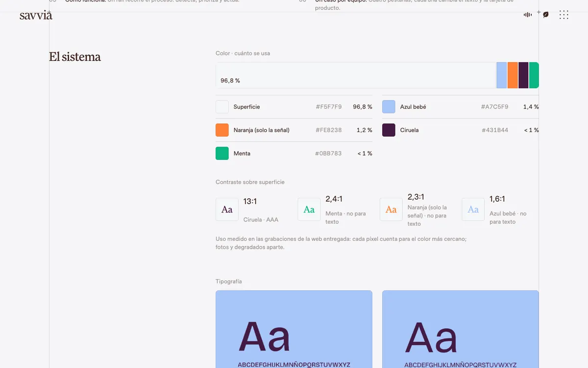Click the green Aa contrast tile
The height and width of the screenshot is (368, 588).
(x=309, y=210)
